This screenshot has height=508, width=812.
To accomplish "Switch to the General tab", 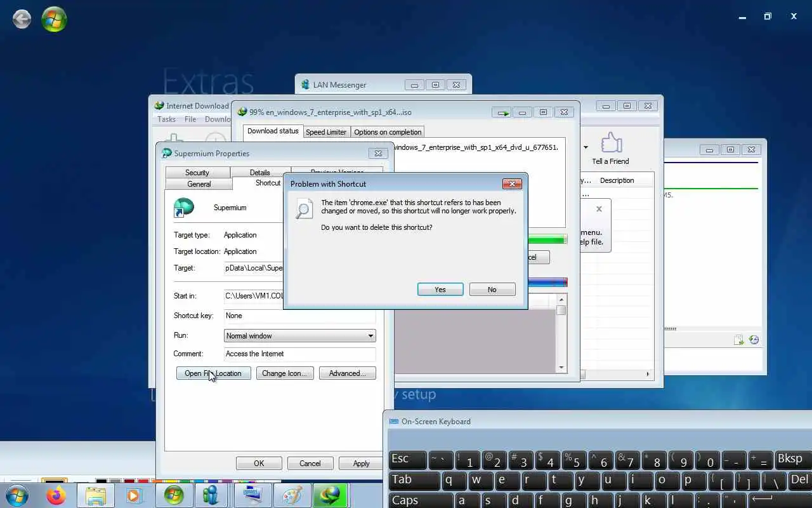I will pyautogui.click(x=199, y=184).
